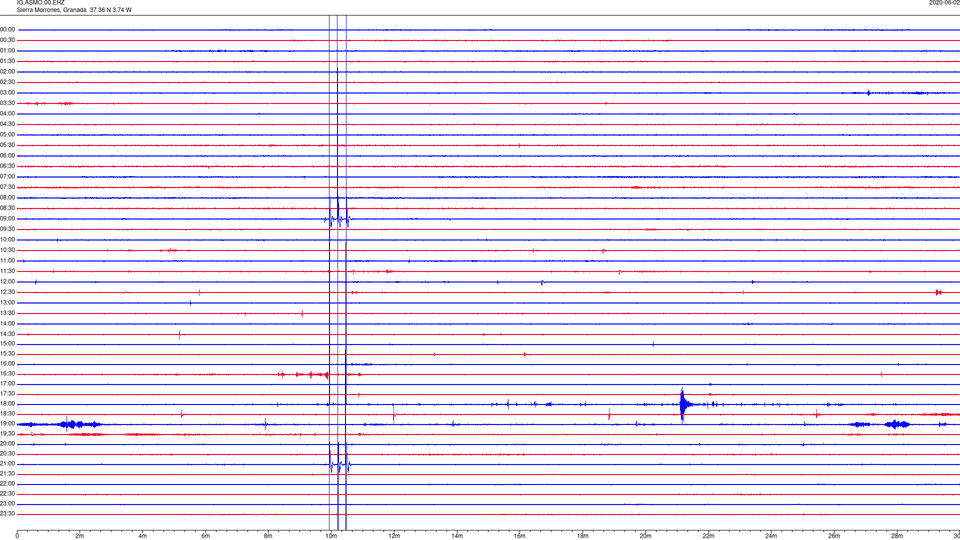Select the 16:30 trace time label
960x540 pixels.
tap(7, 374)
